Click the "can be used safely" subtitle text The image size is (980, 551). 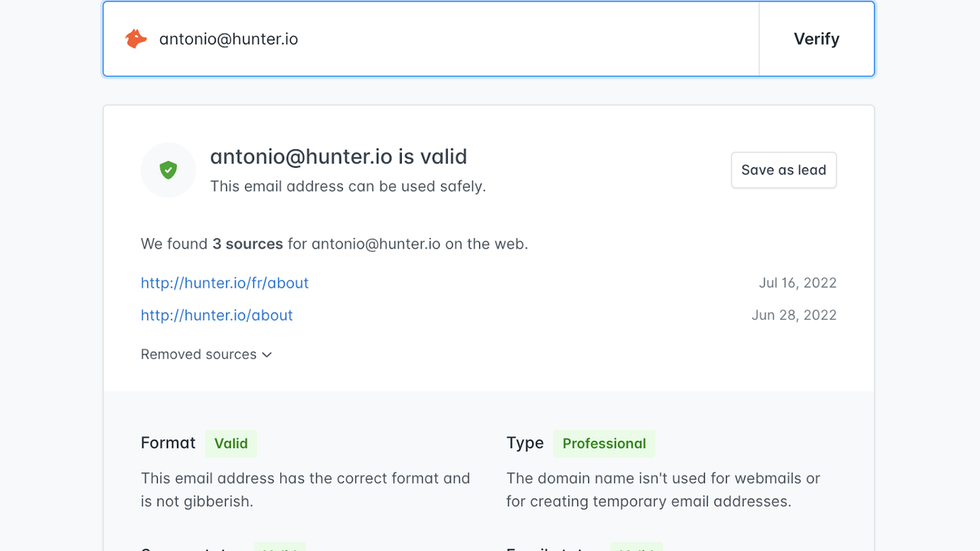[x=348, y=187]
